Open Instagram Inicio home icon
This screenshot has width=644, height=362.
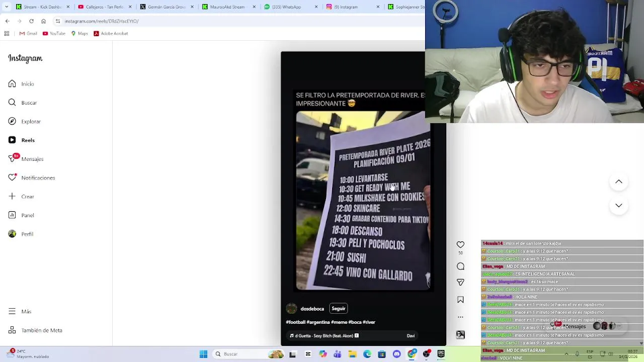pyautogui.click(x=12, y=84)
